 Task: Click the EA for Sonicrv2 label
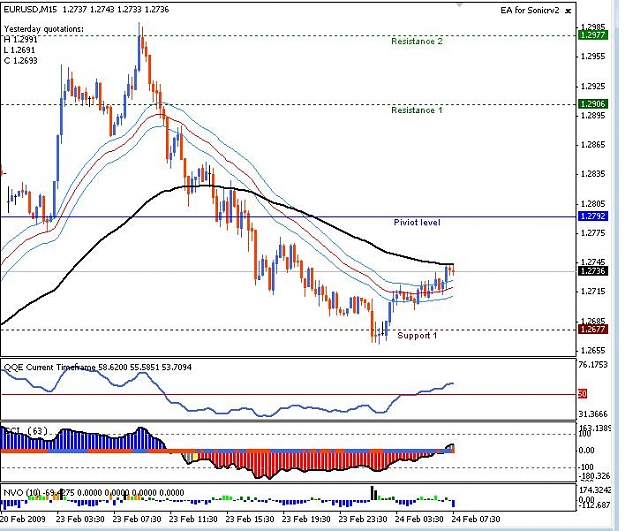[530, 10]
